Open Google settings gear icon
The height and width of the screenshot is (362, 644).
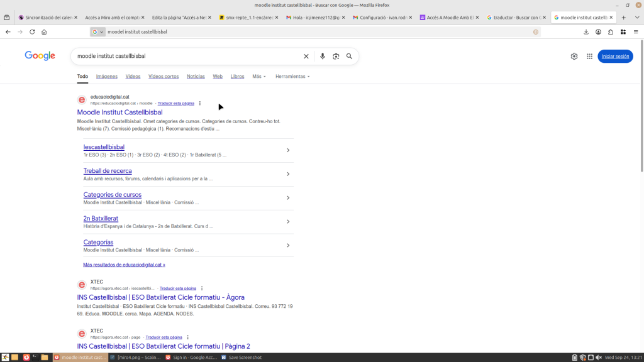[x=574, y=56]
